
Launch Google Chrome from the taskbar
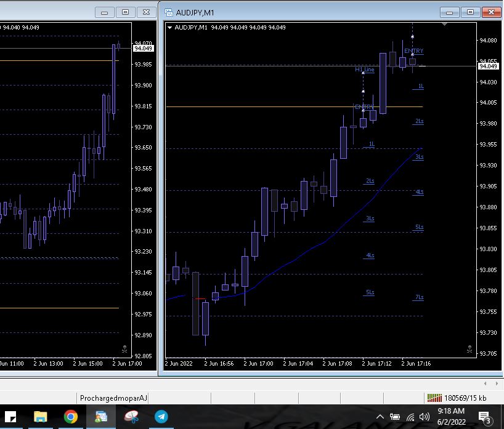click(70, 417)
